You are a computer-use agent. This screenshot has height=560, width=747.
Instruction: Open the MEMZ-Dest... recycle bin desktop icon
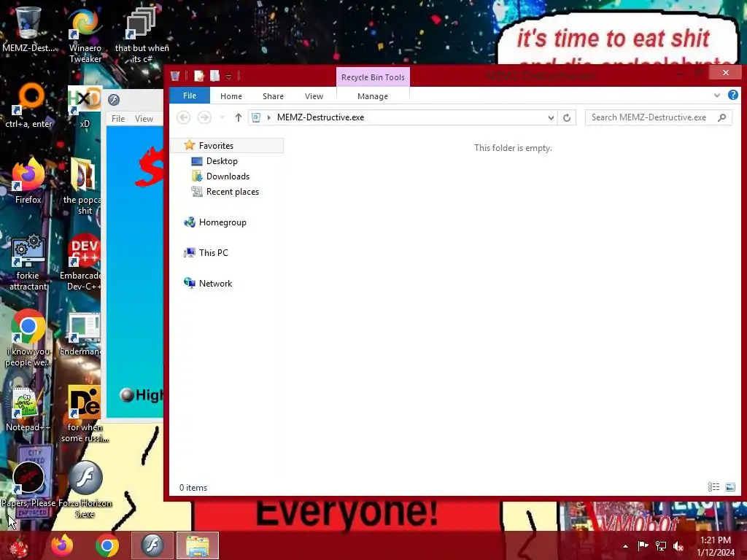click(x=28, y=30)
